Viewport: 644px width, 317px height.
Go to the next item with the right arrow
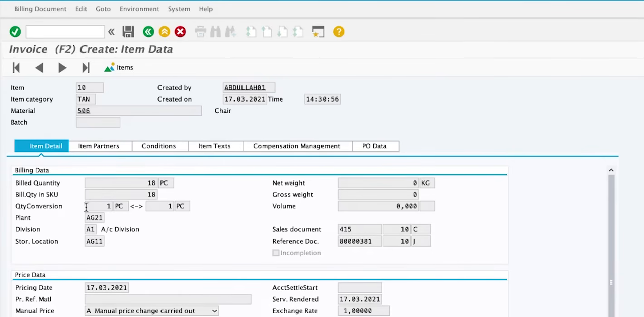[62, 67]
